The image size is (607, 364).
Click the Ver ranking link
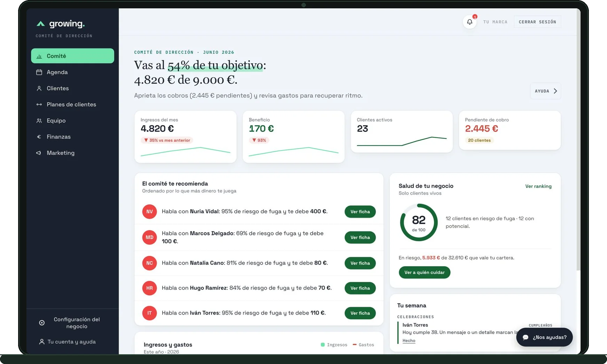[538, 186]
